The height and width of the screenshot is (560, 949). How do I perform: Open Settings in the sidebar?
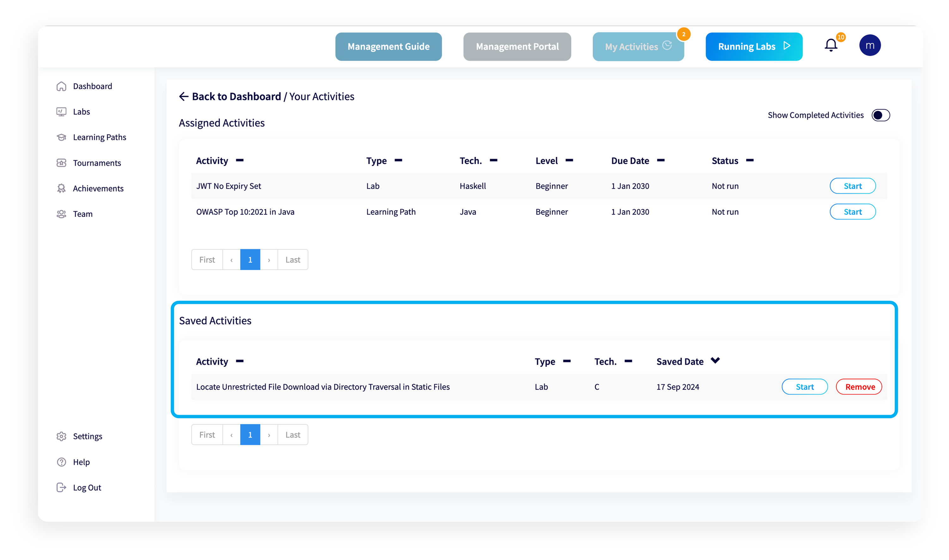click(x=88, y=437)
